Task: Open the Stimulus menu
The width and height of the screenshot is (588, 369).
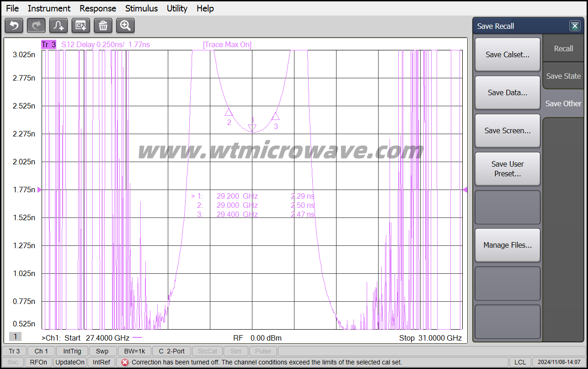Action: pos(141,8)
